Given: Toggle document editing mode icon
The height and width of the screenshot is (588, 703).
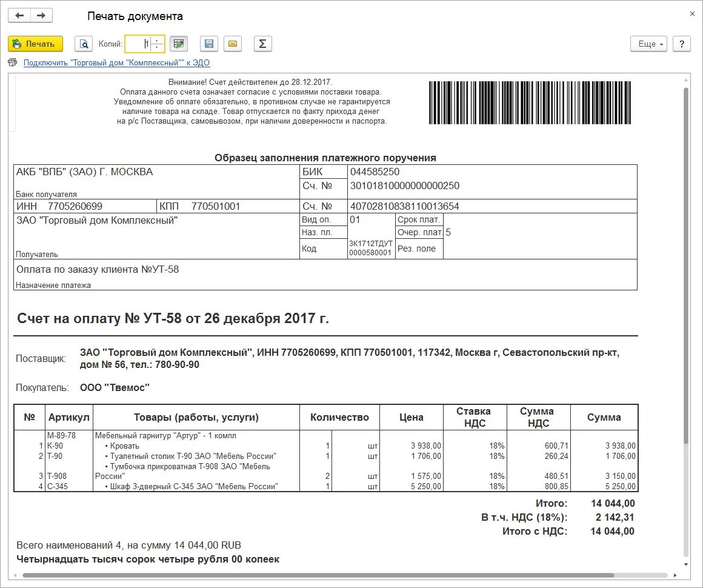Looking at the screenshot, I should (178, 44).
